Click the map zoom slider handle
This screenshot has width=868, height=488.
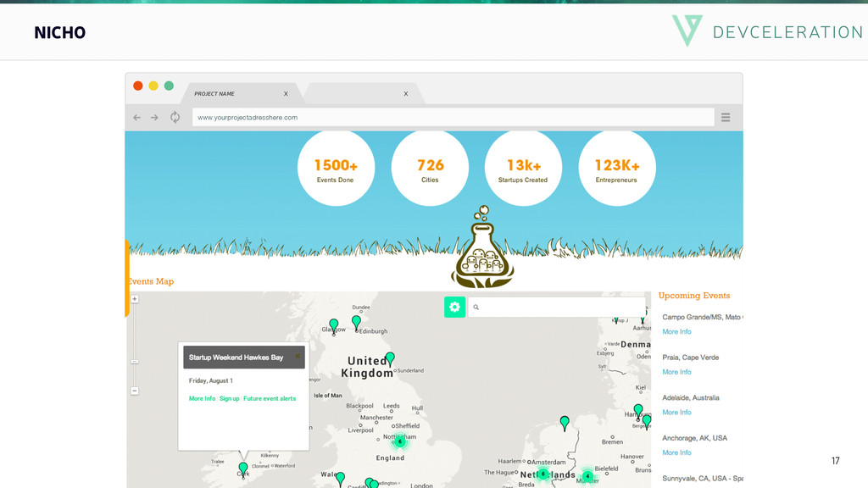pyautogui.click(x=135, y=361)
